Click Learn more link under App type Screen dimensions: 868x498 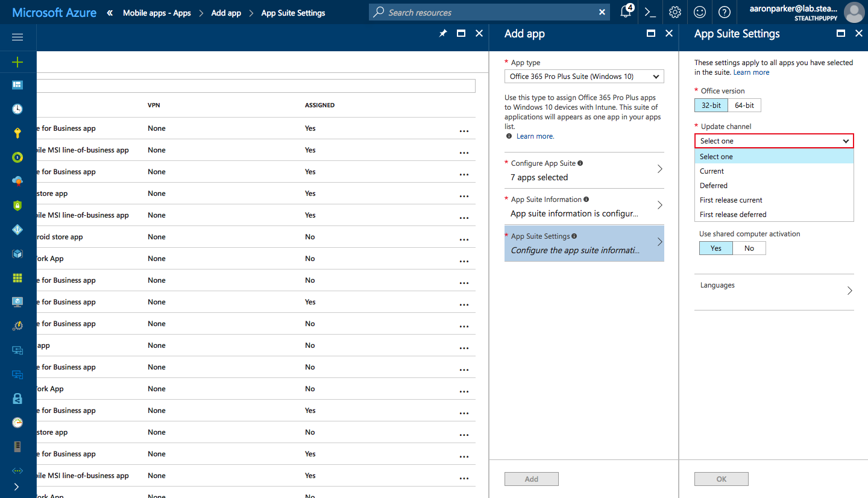click(x=535, y=136)
